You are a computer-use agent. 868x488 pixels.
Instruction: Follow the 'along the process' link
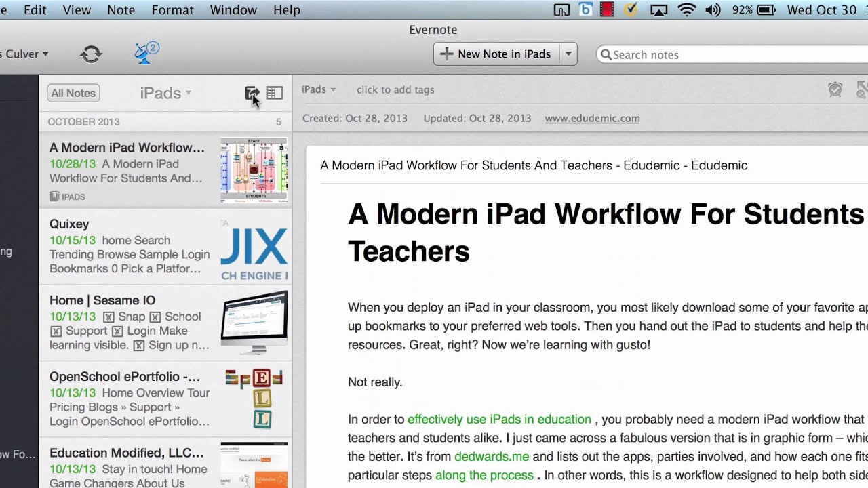pos(484,475)
